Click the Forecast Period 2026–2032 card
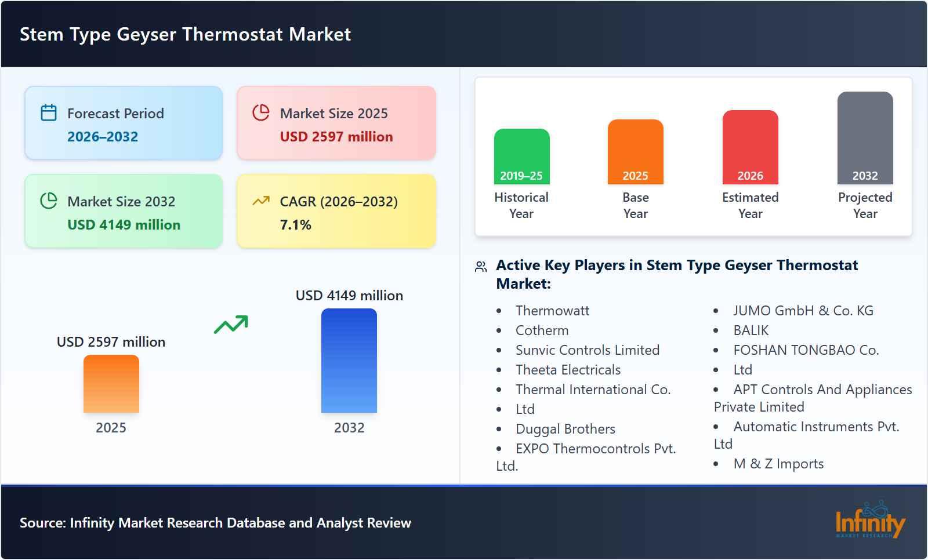This screenshot has height=560, width=928. pyautogui.click(x=123, y=122)
